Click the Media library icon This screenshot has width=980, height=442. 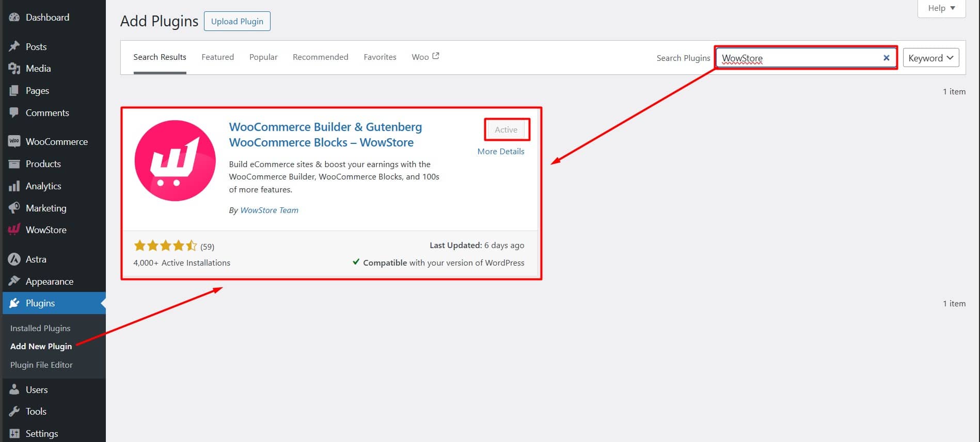14,68
